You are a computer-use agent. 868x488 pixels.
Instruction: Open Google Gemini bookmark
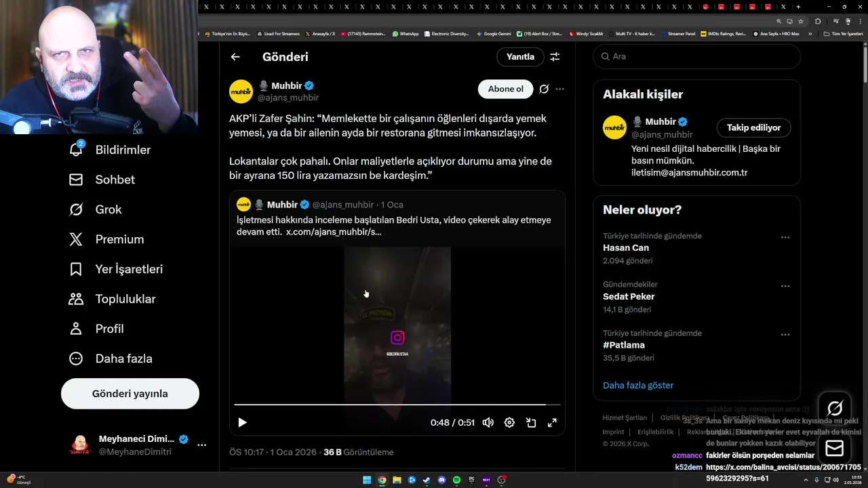[494, 33]
